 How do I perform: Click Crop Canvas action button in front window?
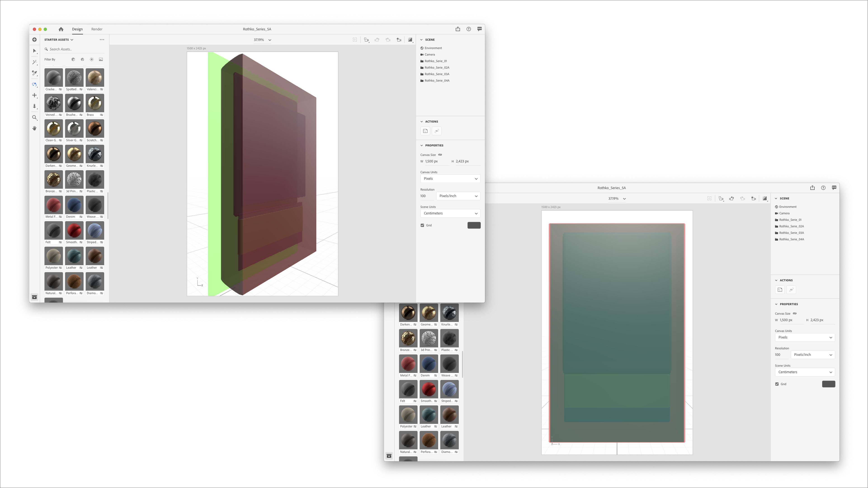425,131
